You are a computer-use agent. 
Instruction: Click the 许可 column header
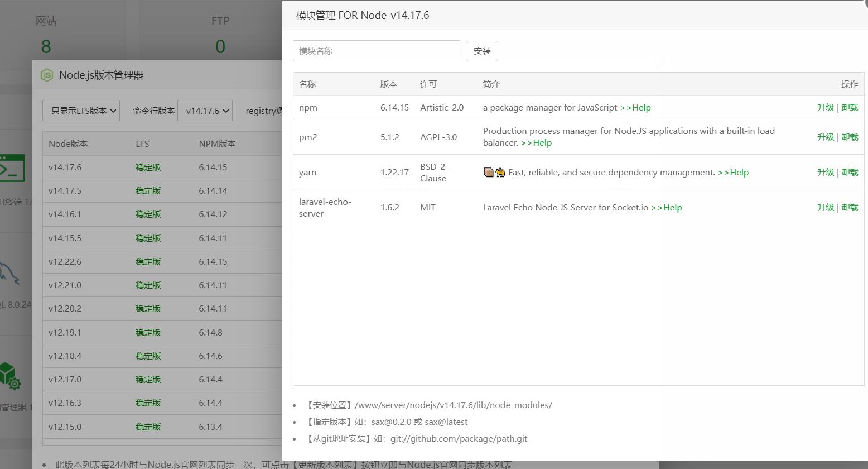pos(428,84)
